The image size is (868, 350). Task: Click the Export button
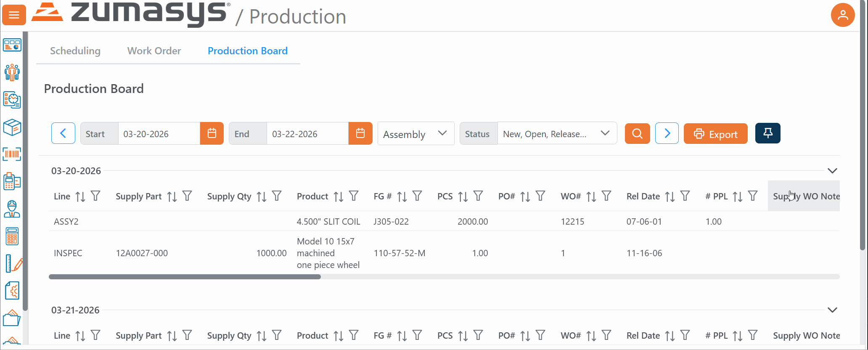pyautogui.click(x=716, y=133)
